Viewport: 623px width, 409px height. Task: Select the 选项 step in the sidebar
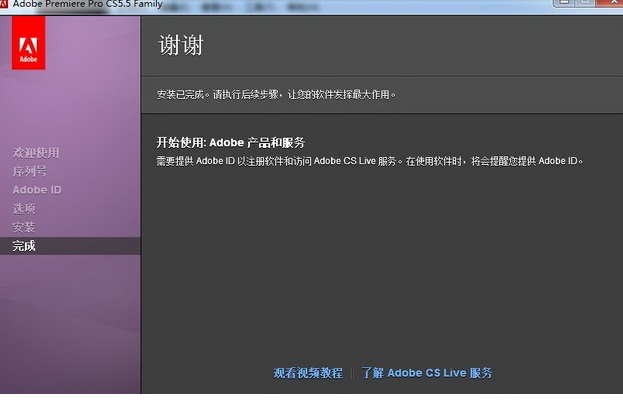[x=24, y=208]
